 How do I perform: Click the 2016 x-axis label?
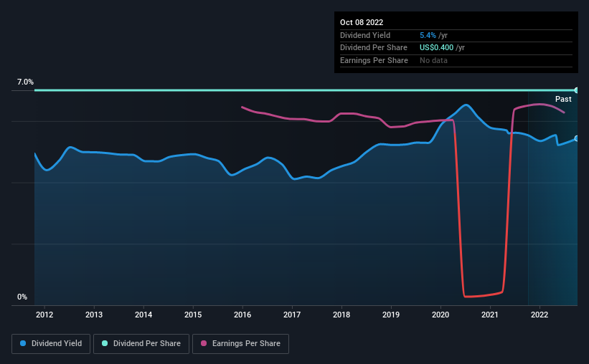coord(242,315)
